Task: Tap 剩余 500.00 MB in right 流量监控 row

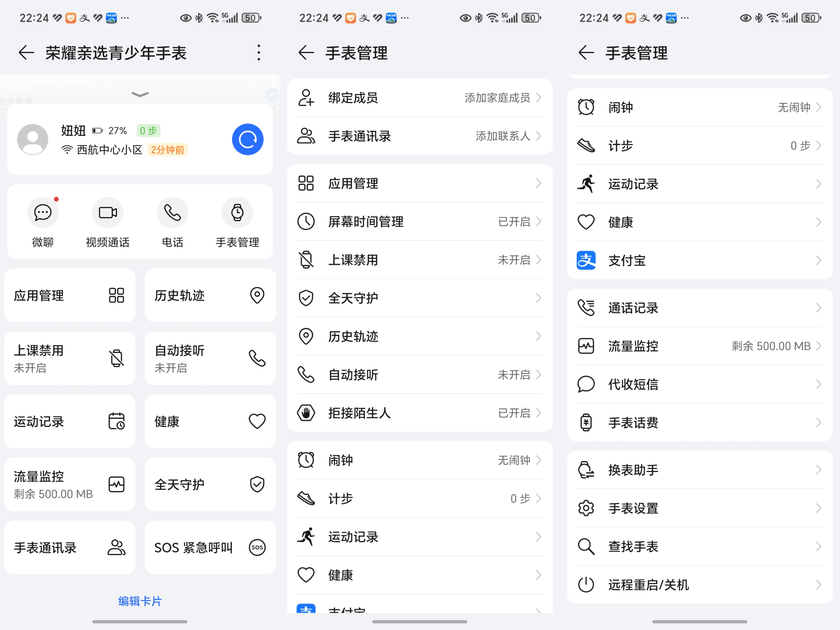Action: point(771,346)
